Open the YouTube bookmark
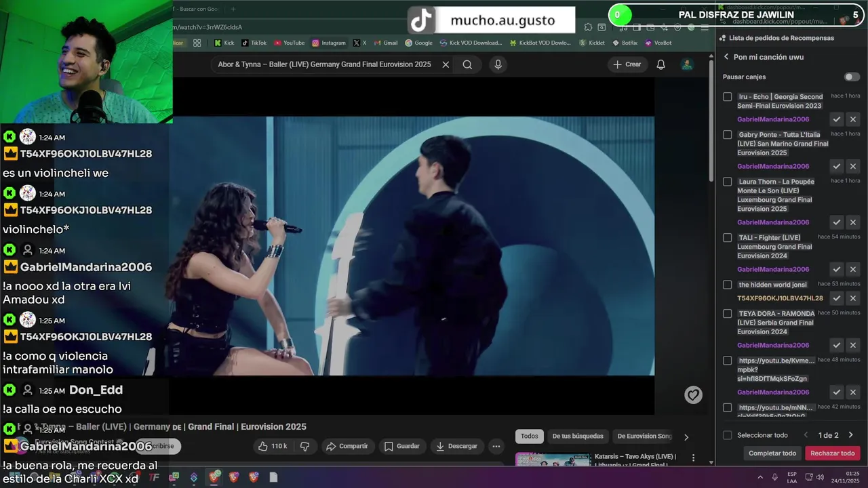The height and width of the screenshot is (488, 868). click(290, 43)
